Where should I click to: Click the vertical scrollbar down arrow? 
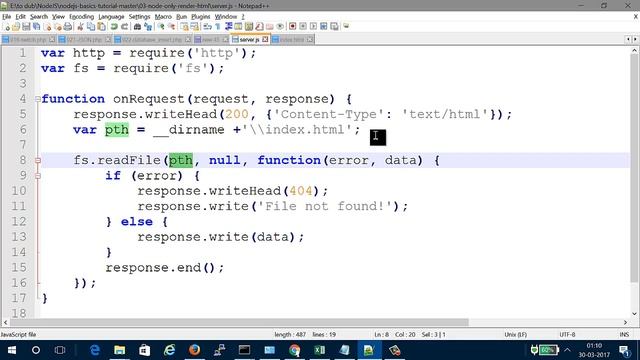(634, 314)
